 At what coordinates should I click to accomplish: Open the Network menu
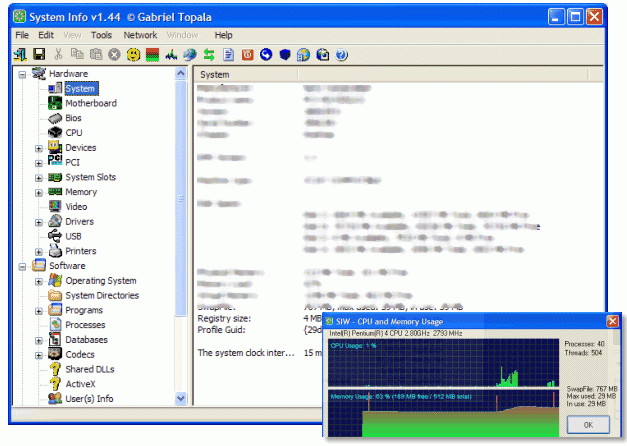click(x=140, y=35)
